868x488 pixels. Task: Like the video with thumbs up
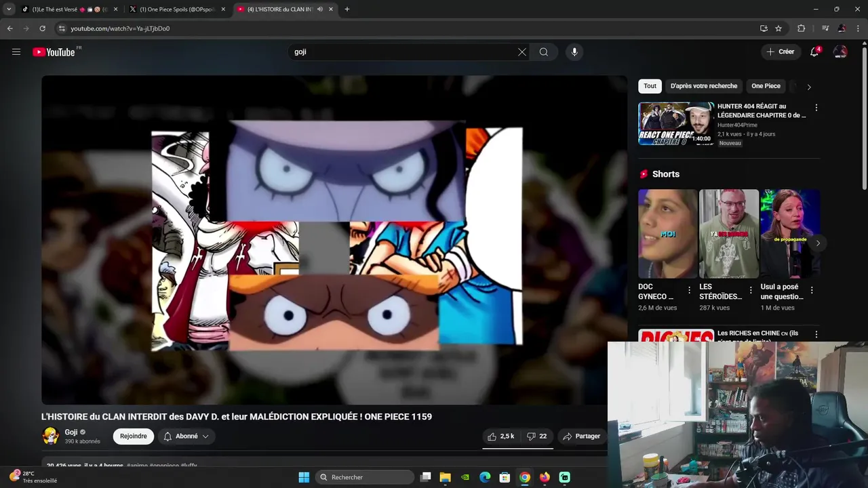(500, 436)
